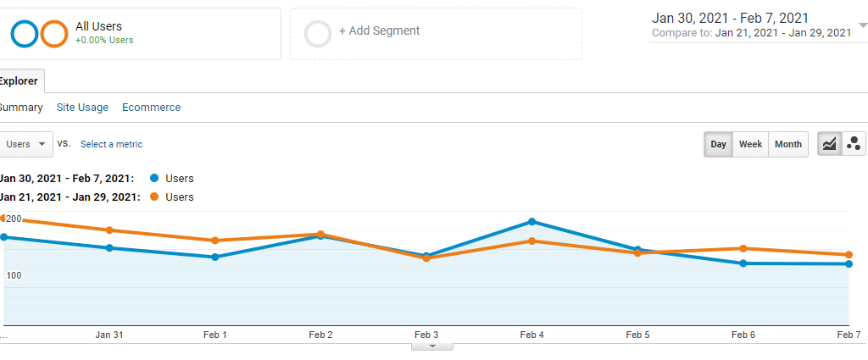Select Day granularity toggle
This screenshot has height=360, width=868.
[x=718, y=144]
